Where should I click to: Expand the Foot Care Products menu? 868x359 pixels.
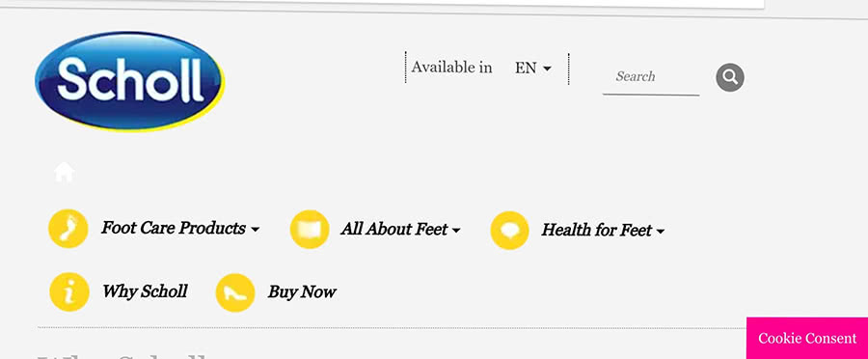pyautogui.click(x=180, y=229)
